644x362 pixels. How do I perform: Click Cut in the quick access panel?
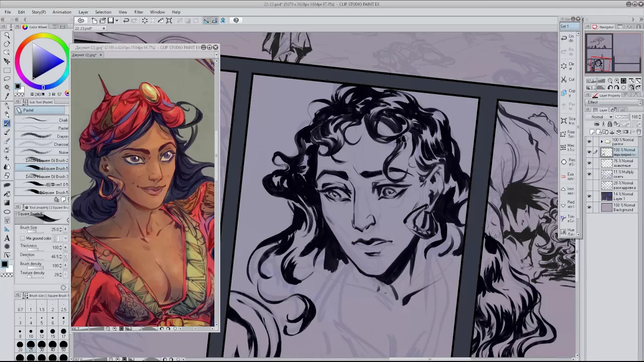pyautogui.click(x=568, y=79)
